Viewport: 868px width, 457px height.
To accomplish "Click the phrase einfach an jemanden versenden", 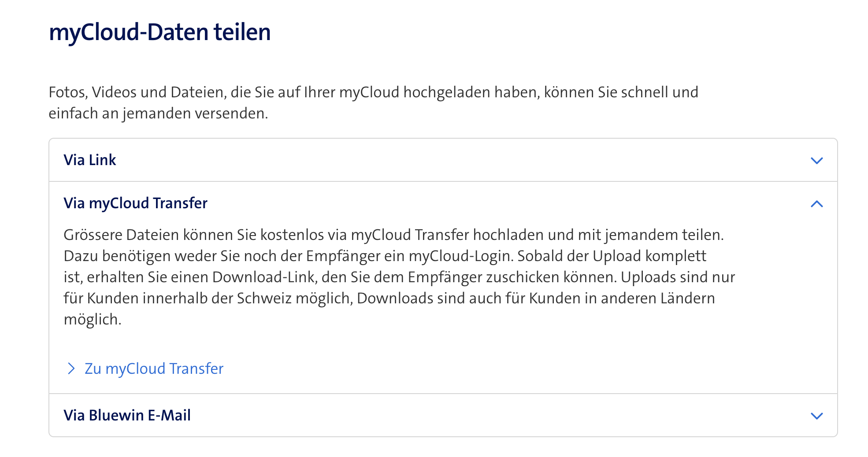I will coord(158,114).
